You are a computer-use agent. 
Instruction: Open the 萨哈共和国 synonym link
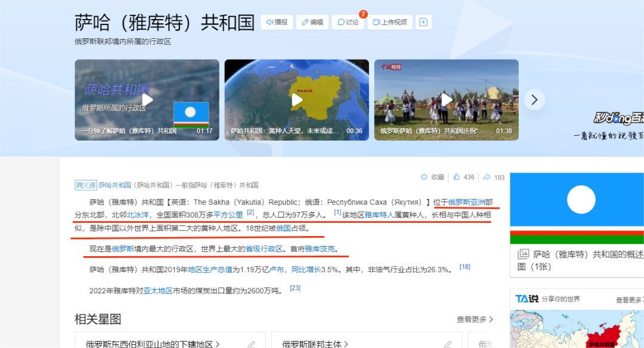pyautogui.click(x=114, y=185)
